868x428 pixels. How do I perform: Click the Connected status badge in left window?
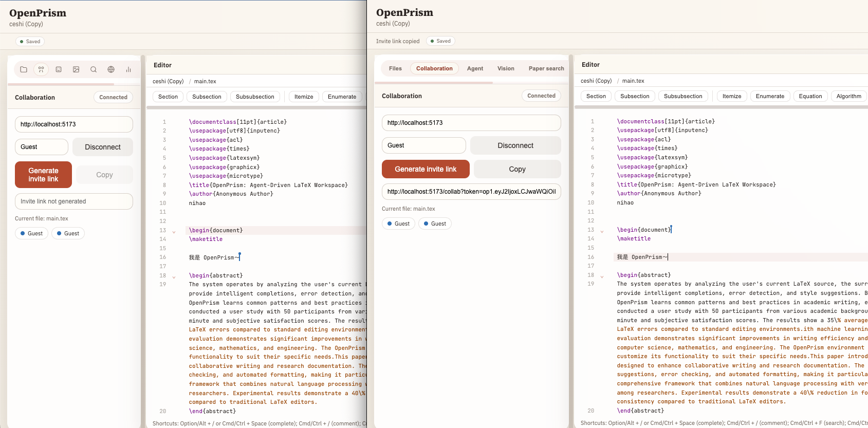pyautogui.click(x=113, y=97)
